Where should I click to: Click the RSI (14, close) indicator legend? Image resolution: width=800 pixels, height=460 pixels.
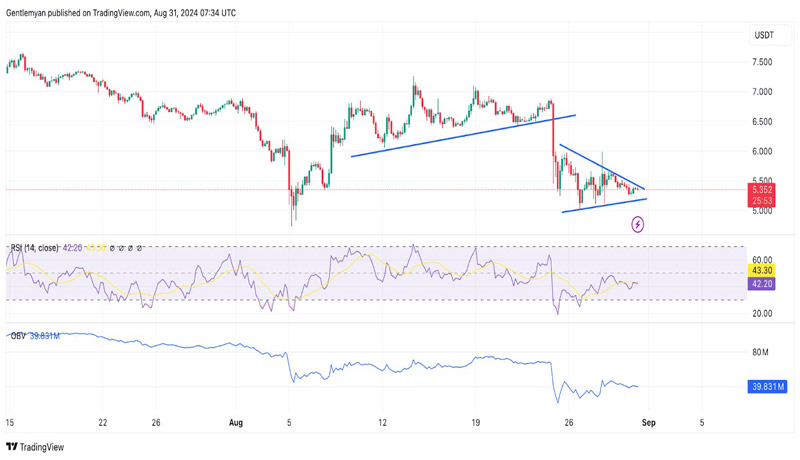pyautogui.click(x=35, y=248)
